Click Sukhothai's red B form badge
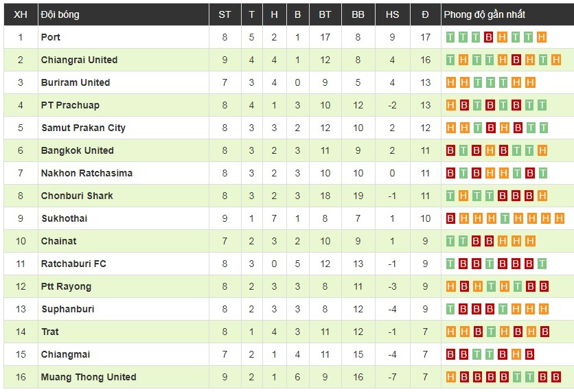This screenshot has height=392, width=574. point(450,218)
